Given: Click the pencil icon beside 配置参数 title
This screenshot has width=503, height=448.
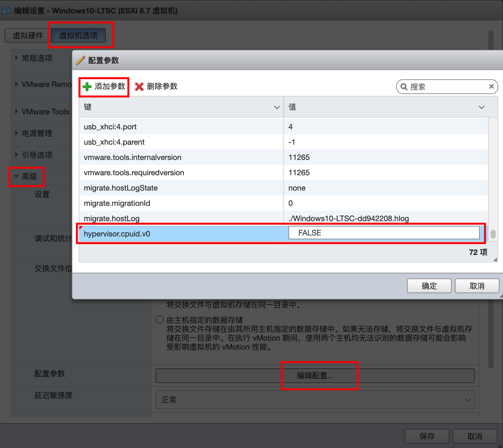Looking at the screenshot, I should [80, 60].
